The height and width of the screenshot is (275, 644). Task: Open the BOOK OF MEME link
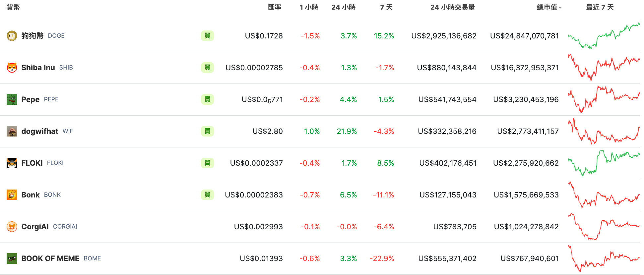[x=50, y=258]
